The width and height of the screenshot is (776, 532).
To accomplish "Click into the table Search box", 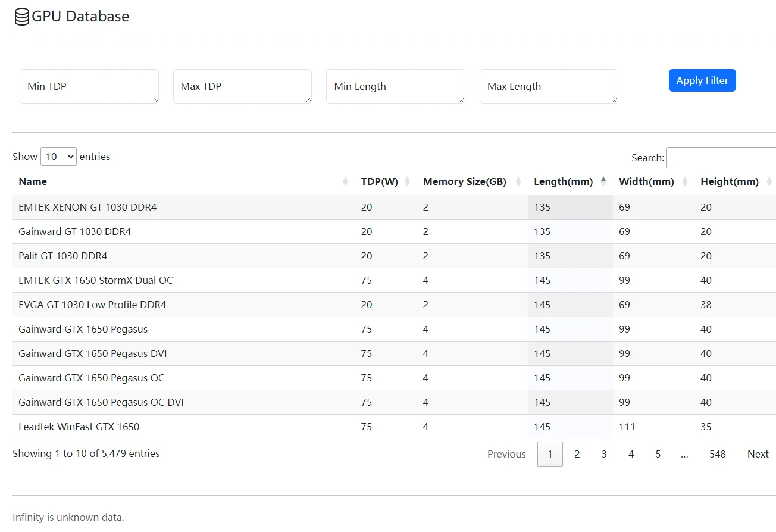I will tap(721, 158).
